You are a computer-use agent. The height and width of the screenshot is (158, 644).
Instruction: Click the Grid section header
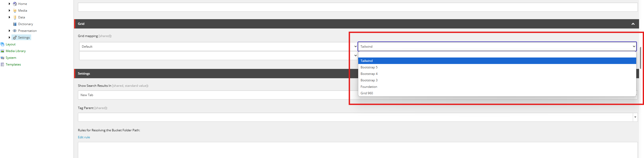pos(356,24)
